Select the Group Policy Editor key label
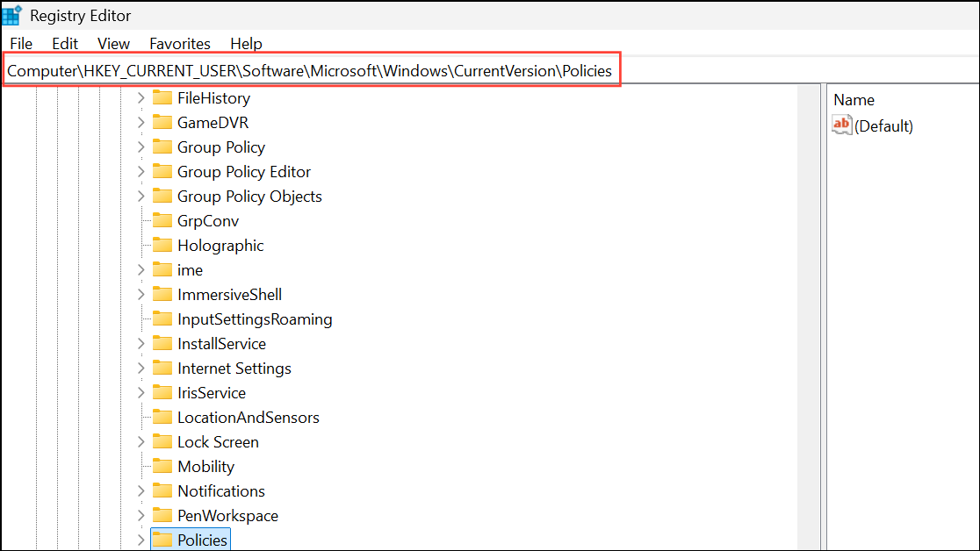980x551 pixels. (x=244, y=172)
